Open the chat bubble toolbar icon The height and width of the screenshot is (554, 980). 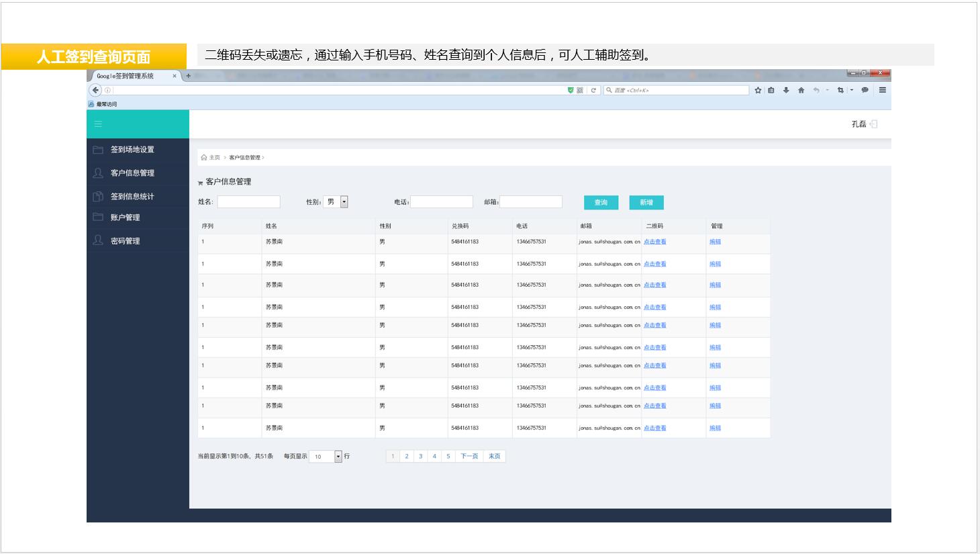(x=865, y=90)
